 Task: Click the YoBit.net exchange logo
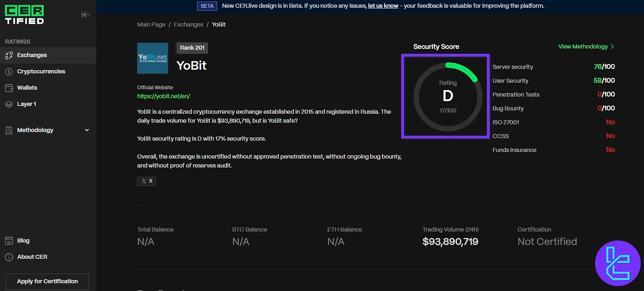[x=153, y=58]
